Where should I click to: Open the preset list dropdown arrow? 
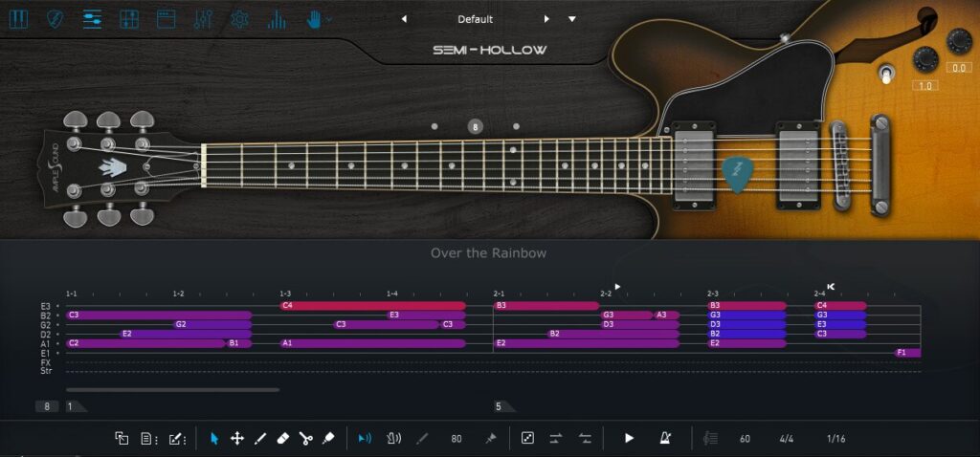(572, 19)
